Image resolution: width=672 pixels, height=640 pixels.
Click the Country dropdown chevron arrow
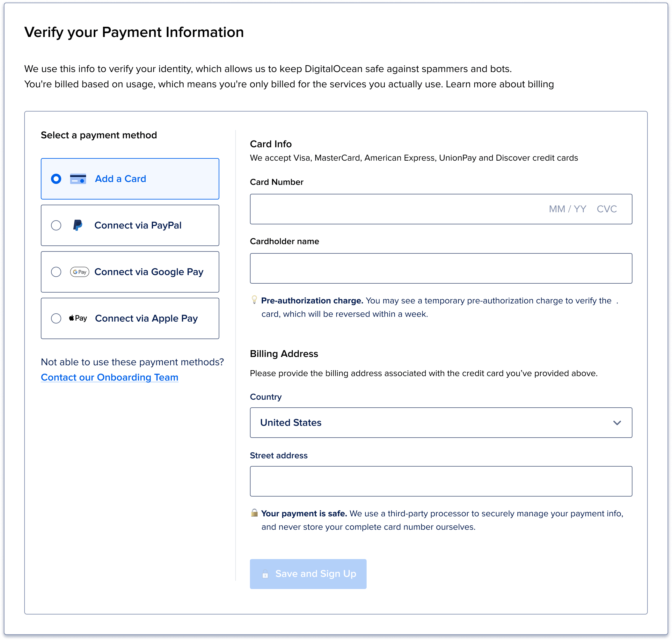click(617, 423)
